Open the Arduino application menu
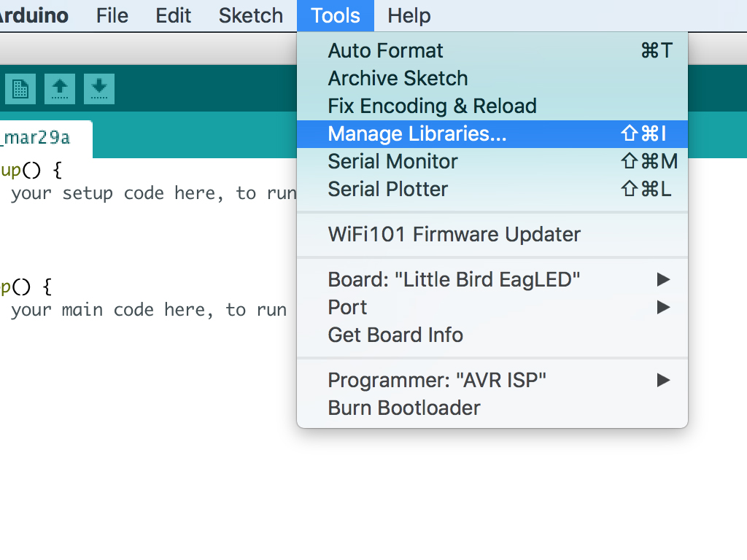Image resolution: width=747 pixels, height=560 pixels. [34, 16]
